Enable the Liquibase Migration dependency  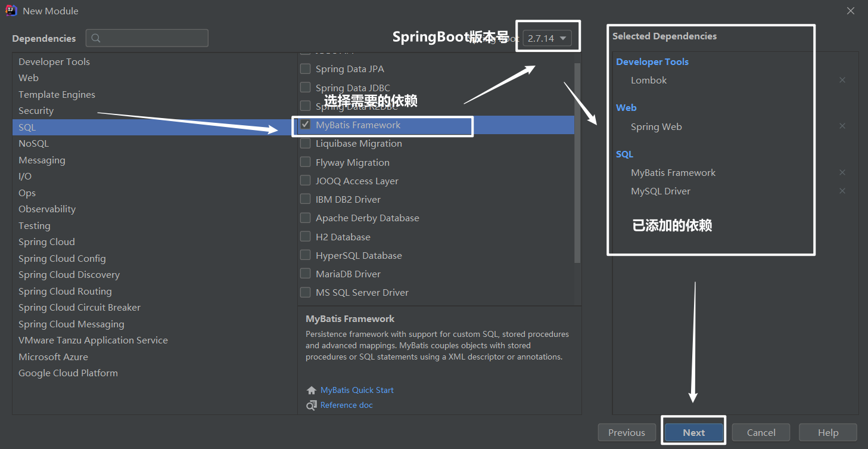coord(305,143)
